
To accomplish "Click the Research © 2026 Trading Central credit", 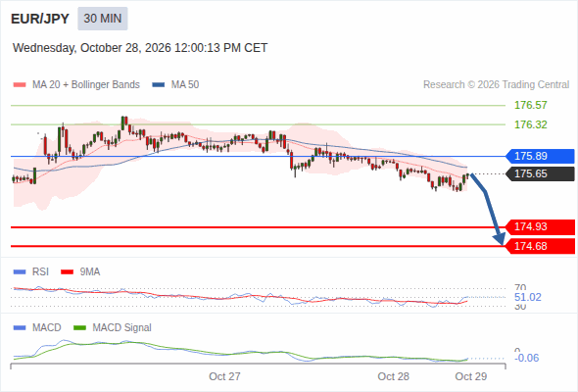I will [x=496, y=85].
